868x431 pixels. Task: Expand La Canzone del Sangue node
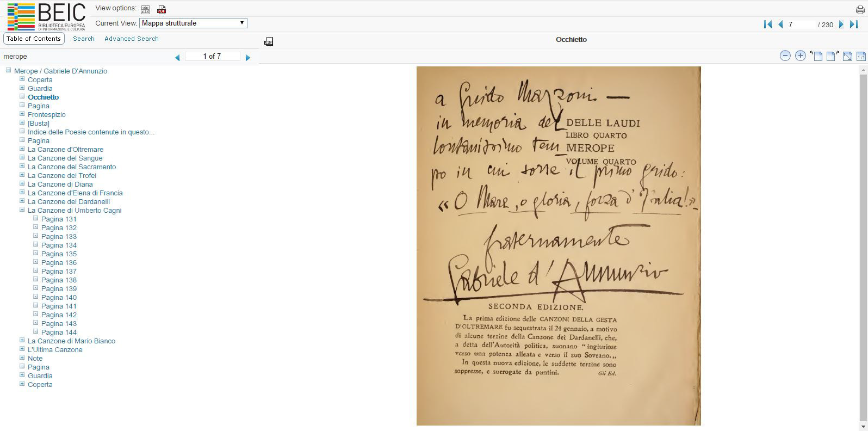pyautogui.click(x=22, y=157)
